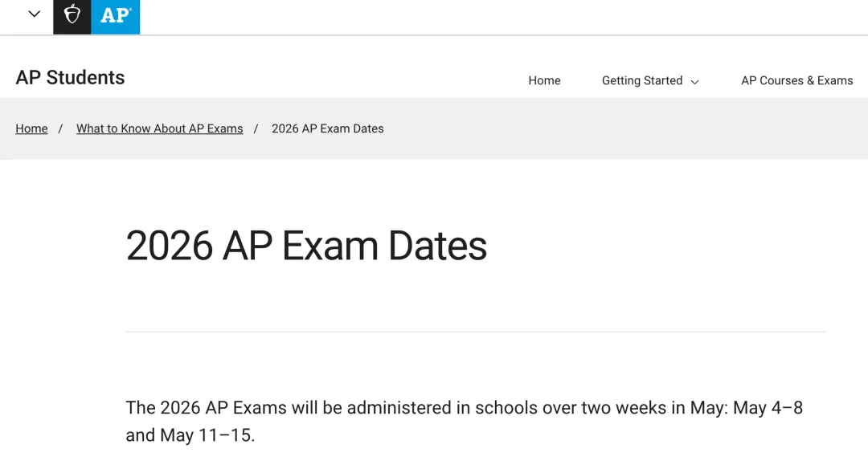Open the Getting Started menu
The image size is (868, 473).
[642, 80]
